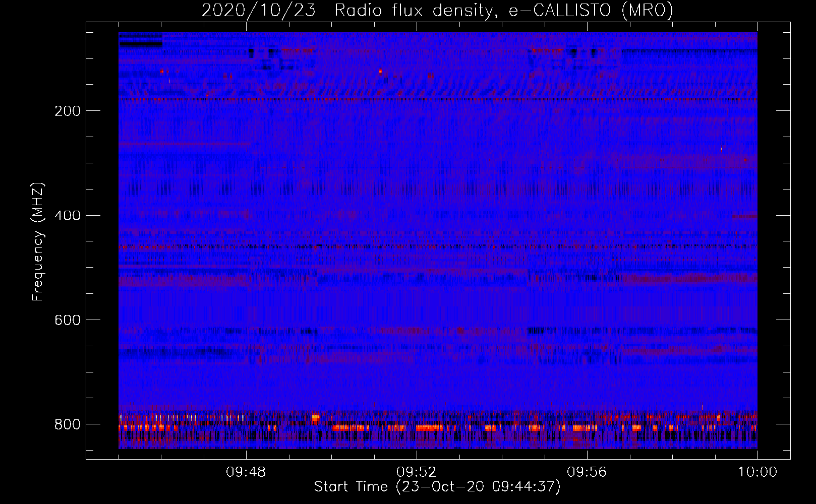Click the 09:52 time tick label

[417, 472]
